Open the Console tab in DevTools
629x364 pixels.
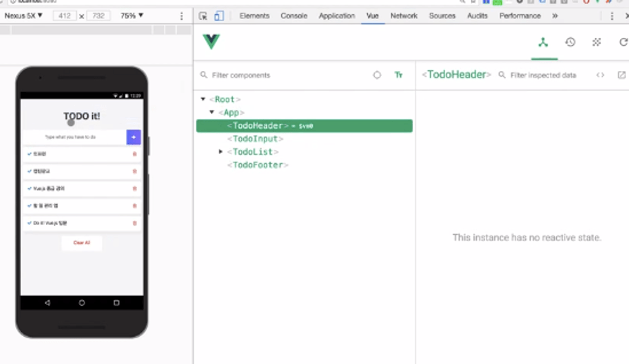point(293,16)
